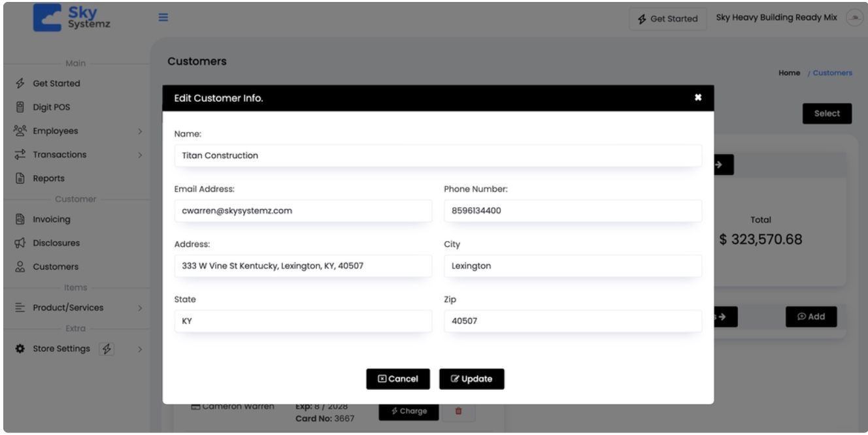Click the user avatar icon top right

pos(854,18)
